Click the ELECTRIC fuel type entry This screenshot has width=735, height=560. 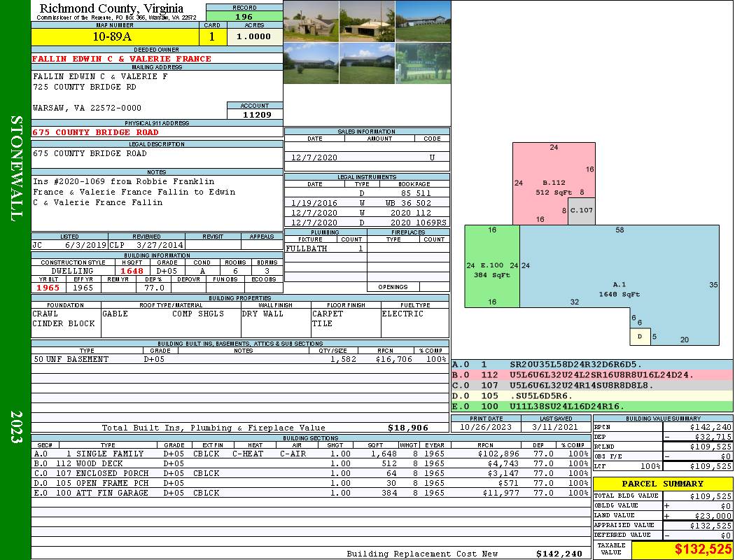click(402, 314)
